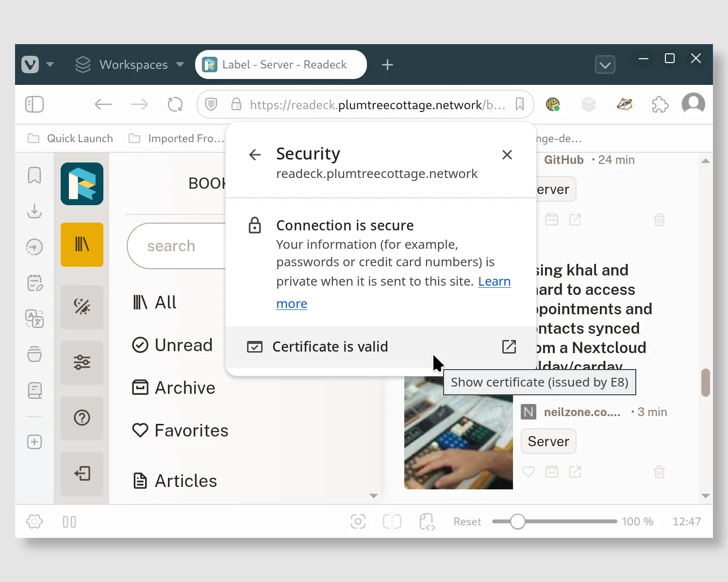Screen dimensions: 728x582
Task: Open the Vivaldi menu
Action: click(29, 64)
